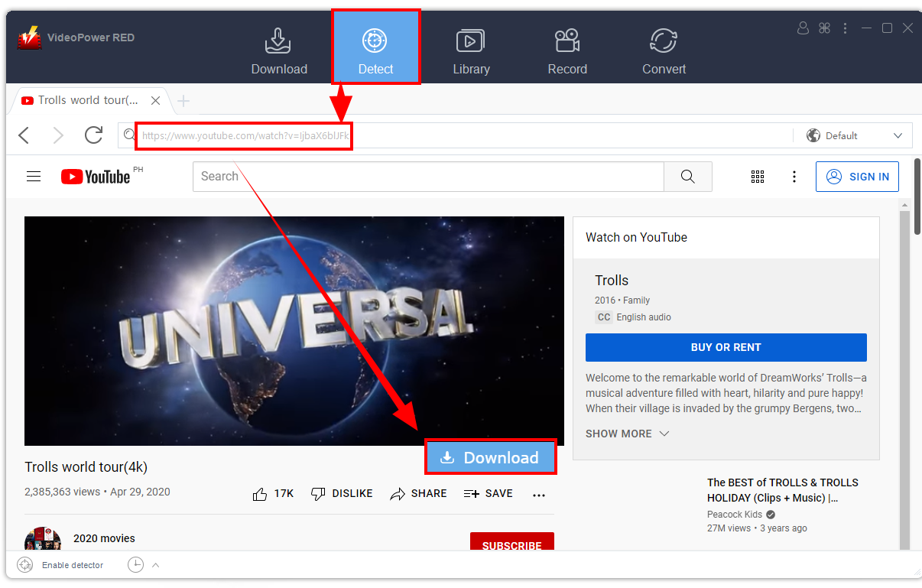Viewport: 922px width, 588px height.
Task: Add a new browser tab
Action: point(183,100)
